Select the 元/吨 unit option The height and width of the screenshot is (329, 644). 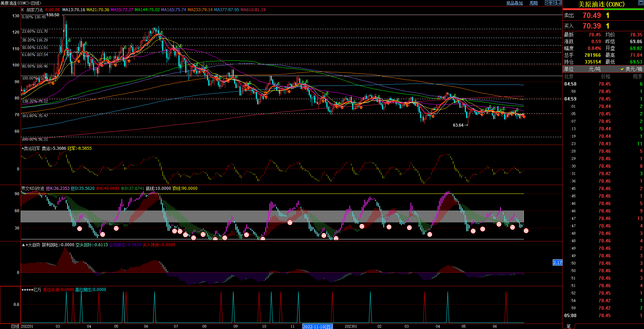594,69
